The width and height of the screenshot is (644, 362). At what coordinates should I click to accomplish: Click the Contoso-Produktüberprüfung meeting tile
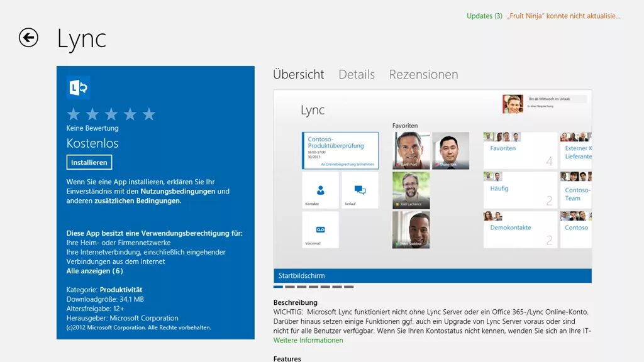[x=340, y=151]
